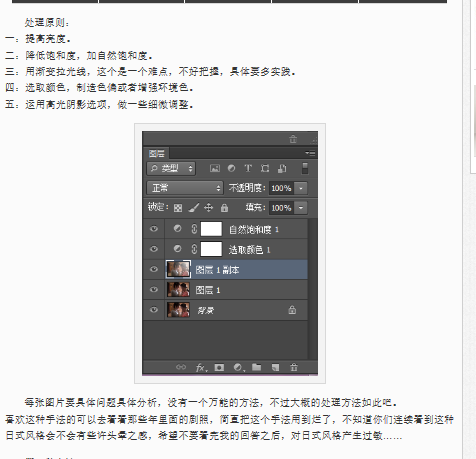This screenshot has height=459, width=476.
Task: Toggle visibility of 图层 1 layer
Action: click(x=154, y=289)
